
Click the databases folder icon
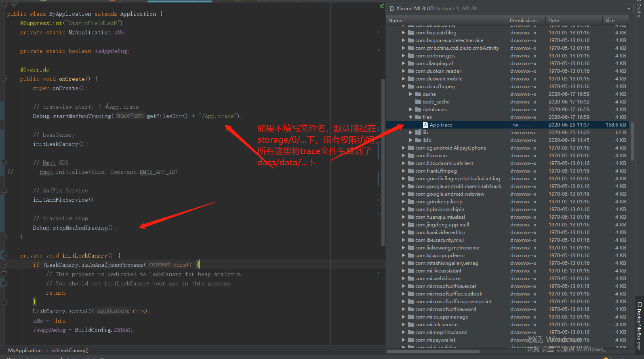click(418, 110)
